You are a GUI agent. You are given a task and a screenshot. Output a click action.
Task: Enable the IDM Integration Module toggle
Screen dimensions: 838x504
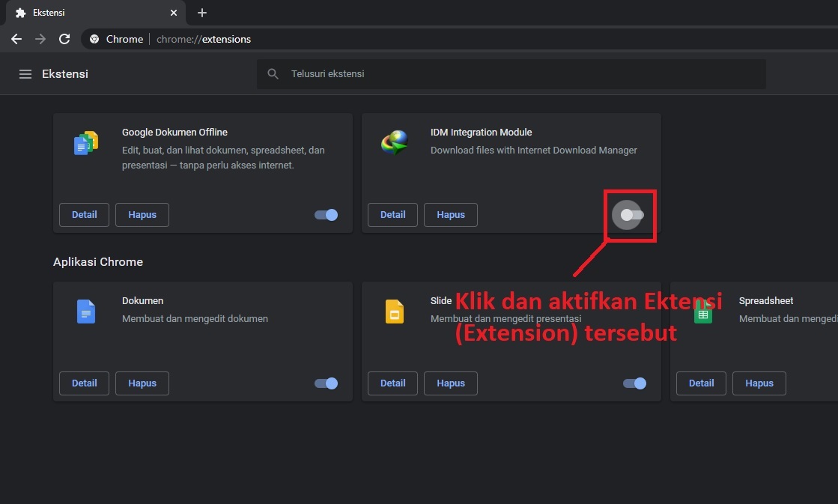click(631, 216)
